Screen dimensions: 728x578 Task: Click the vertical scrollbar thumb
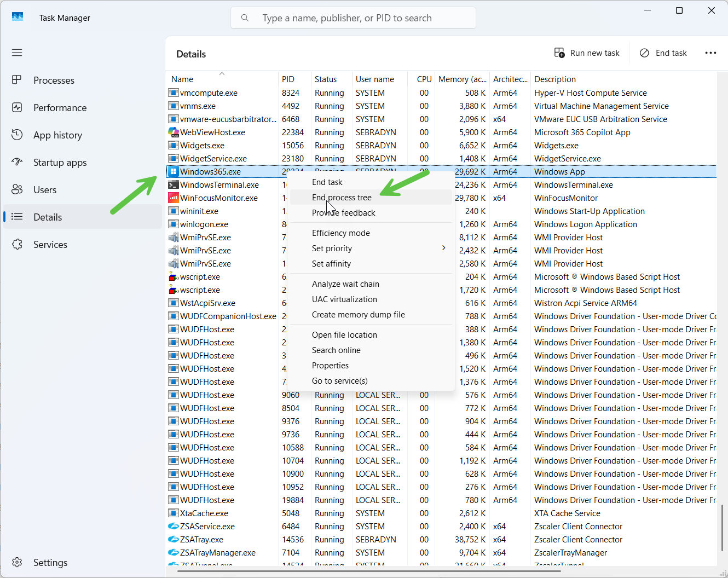pos(722,528)
